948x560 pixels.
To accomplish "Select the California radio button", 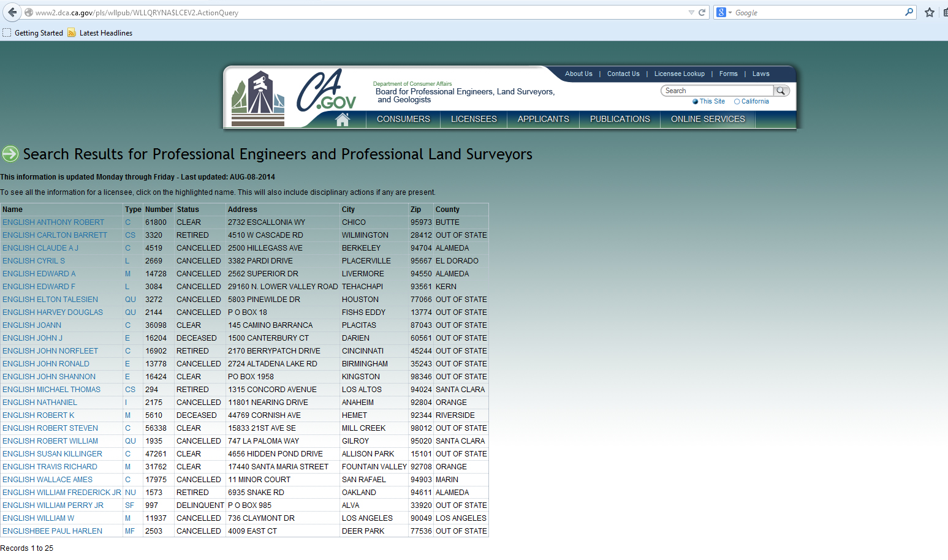I will 737,102.
